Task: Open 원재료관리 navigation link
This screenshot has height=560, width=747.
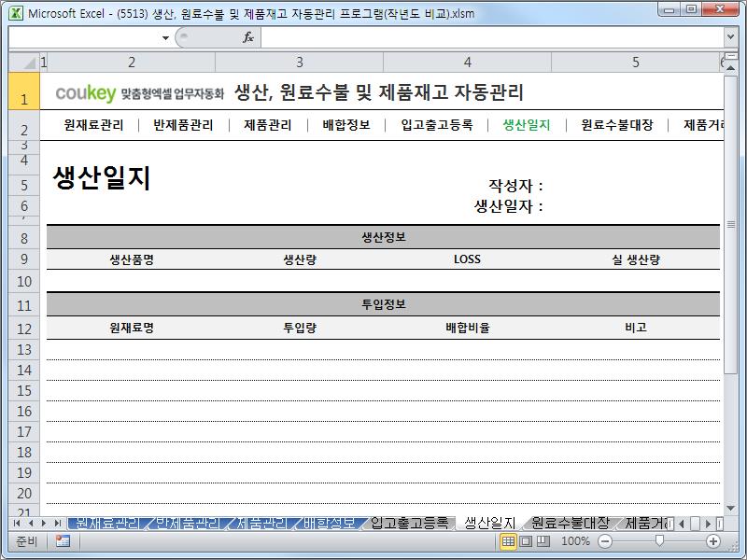Action: (93, 125)
